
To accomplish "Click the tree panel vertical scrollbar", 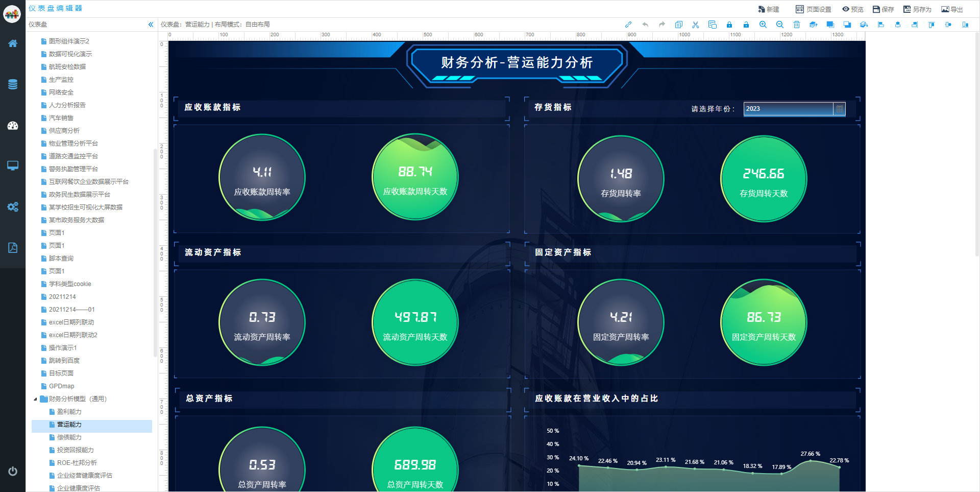I will (155, 253).
